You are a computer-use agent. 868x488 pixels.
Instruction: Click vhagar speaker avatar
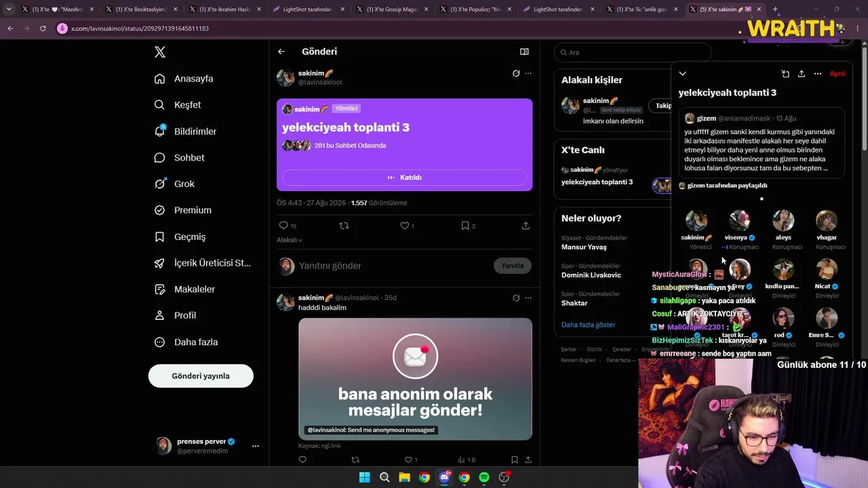pos(827,221)
